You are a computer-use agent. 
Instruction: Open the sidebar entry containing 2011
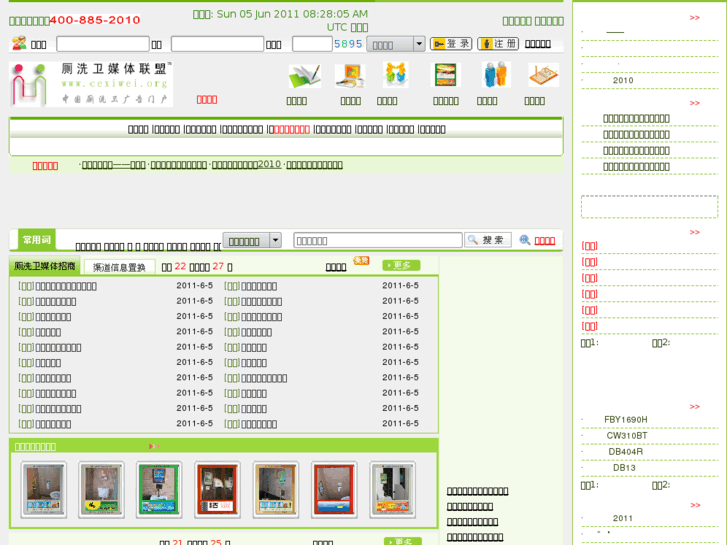(622, 518)
